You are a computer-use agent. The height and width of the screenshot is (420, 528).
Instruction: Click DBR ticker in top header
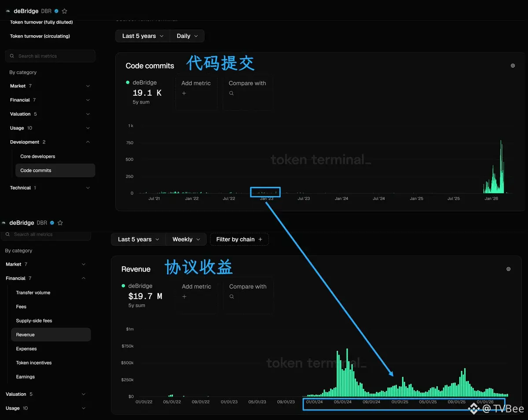(46, 11)
